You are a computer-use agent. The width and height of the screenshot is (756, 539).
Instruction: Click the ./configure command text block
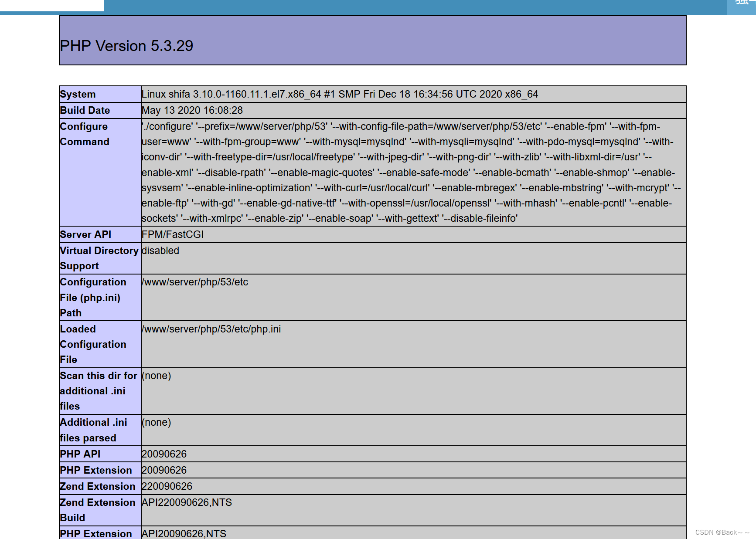[x=411, y=173]
